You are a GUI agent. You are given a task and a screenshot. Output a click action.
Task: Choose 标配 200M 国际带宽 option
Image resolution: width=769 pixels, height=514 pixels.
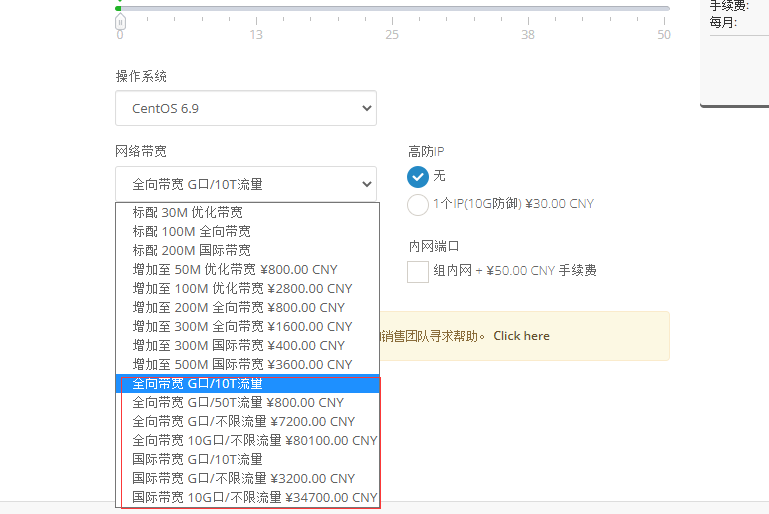(x=191, y=250)
